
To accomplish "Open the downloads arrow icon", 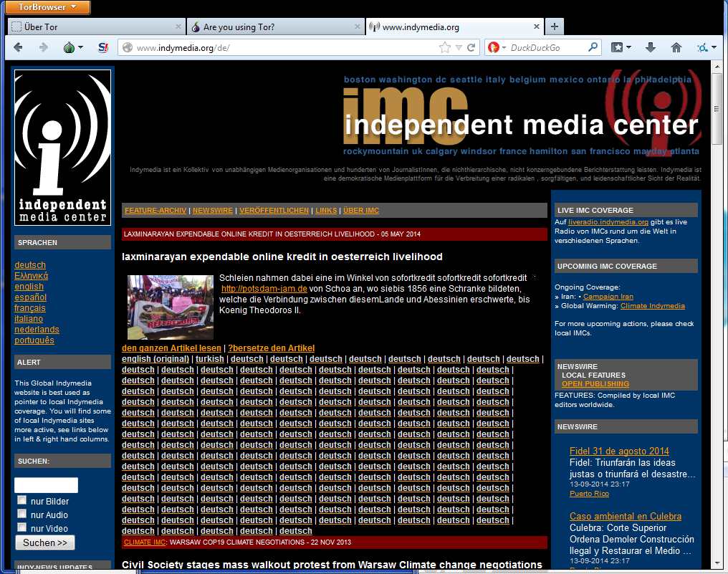I will pos(651,47).
